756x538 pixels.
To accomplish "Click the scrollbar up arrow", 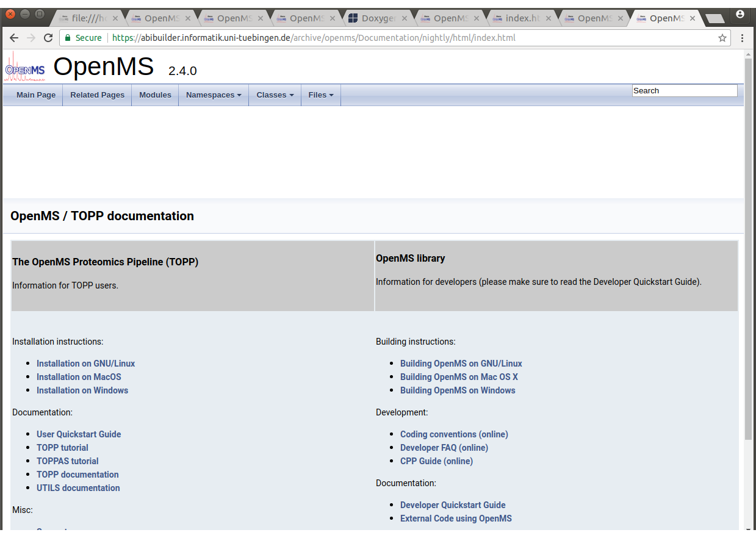I will click(x=749, y=54).
